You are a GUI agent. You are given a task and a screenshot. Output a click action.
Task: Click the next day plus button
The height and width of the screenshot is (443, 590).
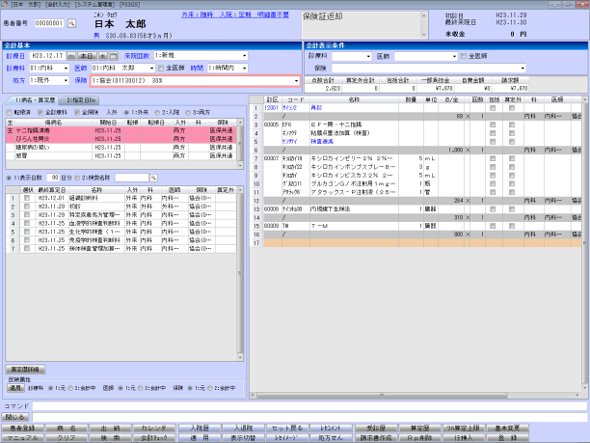tap(103, 56)
